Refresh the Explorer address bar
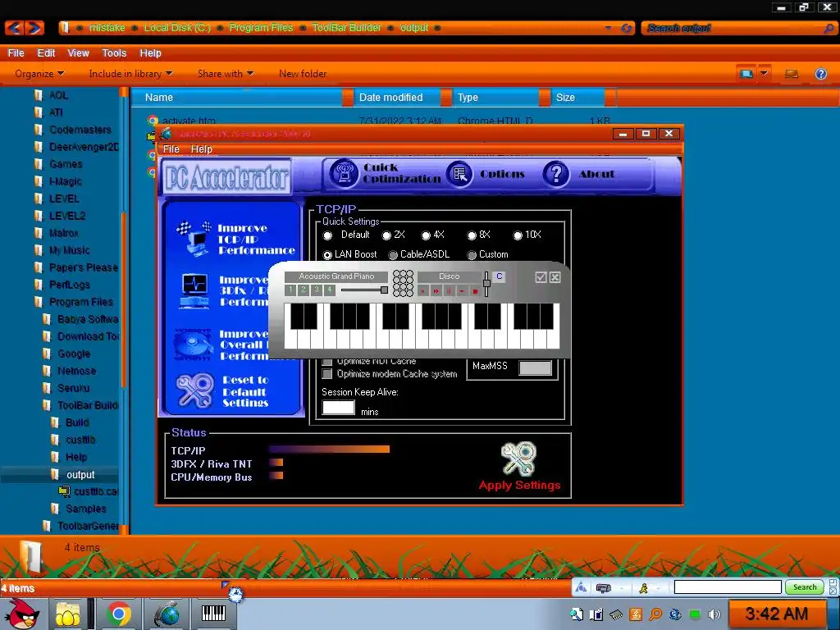Screen dimensions: 840x630 point(626,28)
